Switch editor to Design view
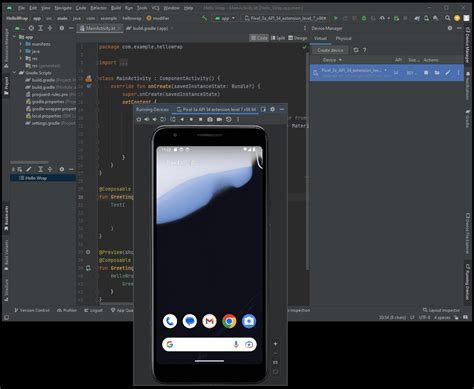474x389 pixels. click(x=298, y=38)
